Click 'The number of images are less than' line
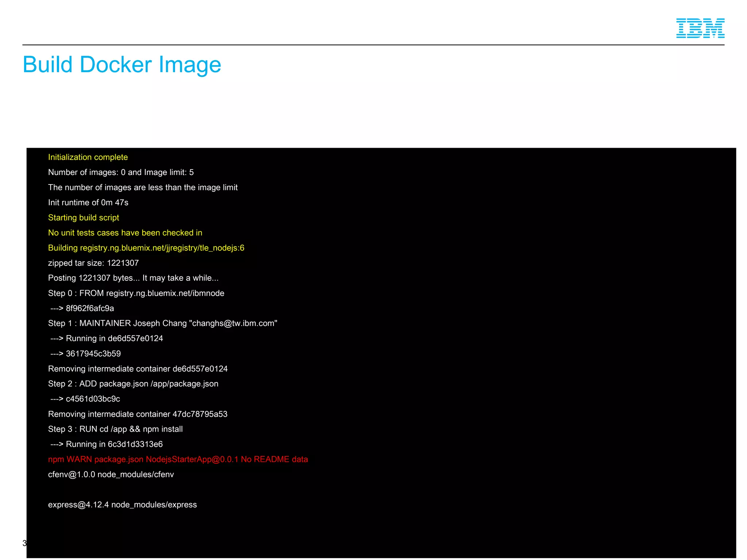Image resolution: width=747 pixels, height=560 pixels. pos(143,187)
